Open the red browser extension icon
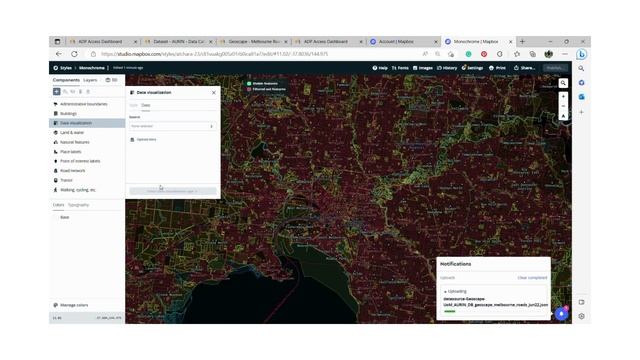 [x=484, y=54]
